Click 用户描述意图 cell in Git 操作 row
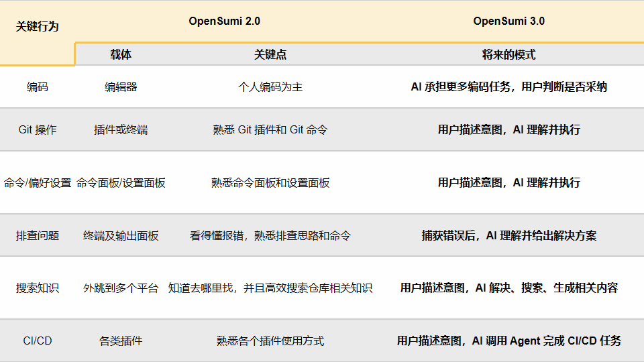The width and height of the screenshot is (644, 362). pyautogui.click(x=509, y=129)
